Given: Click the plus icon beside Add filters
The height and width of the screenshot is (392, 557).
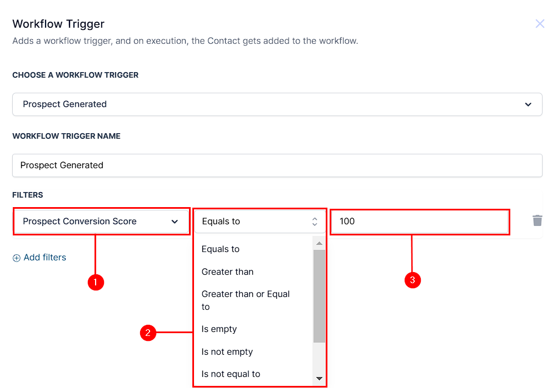Looking at the screenshot, I should pyautogui.click(x=16, y=258).
